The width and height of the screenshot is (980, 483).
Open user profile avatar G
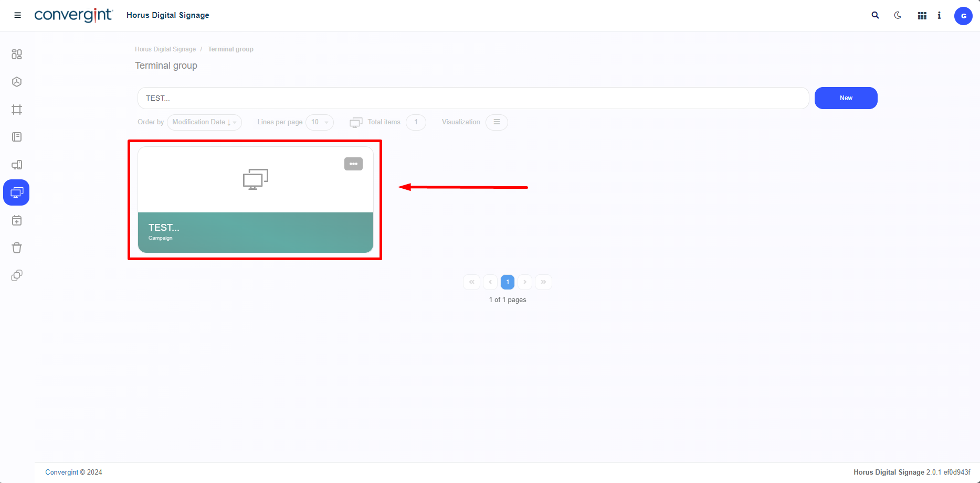coord(963,16)
